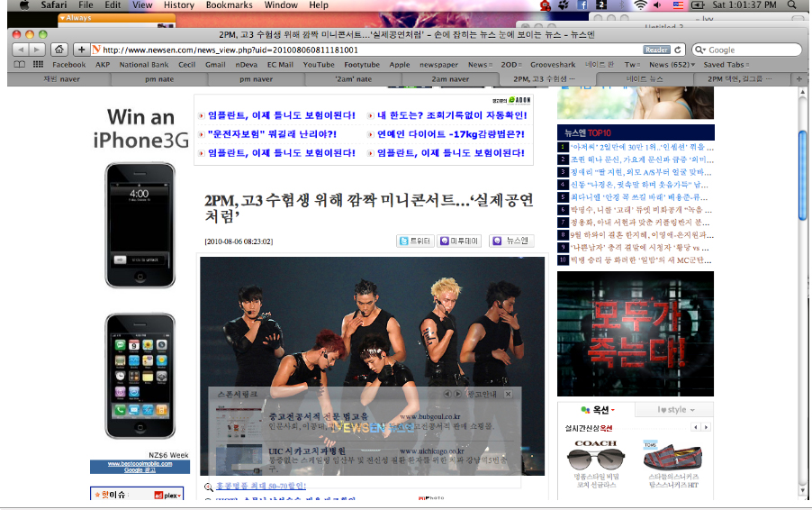The width and height of the screenshot is (812, 510).
Task: Open the Saved Tabs bookmarks dropdown
Action: point(726,65)
